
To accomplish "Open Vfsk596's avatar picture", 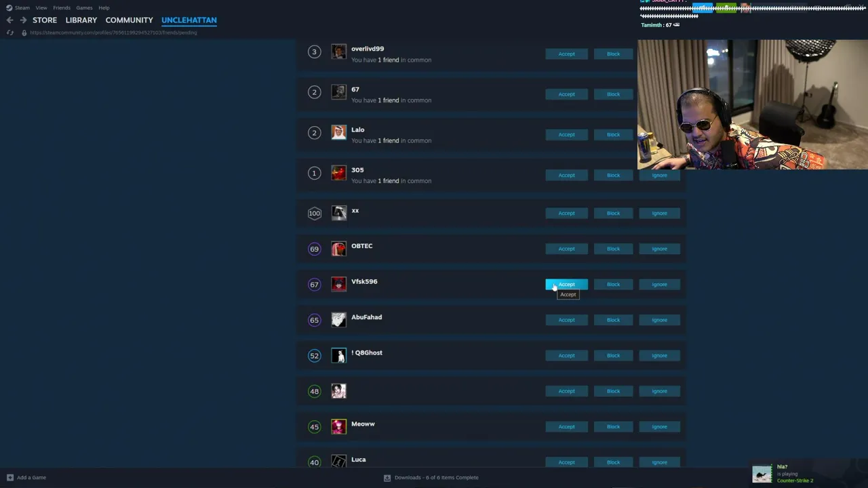I will coord(338,284).
